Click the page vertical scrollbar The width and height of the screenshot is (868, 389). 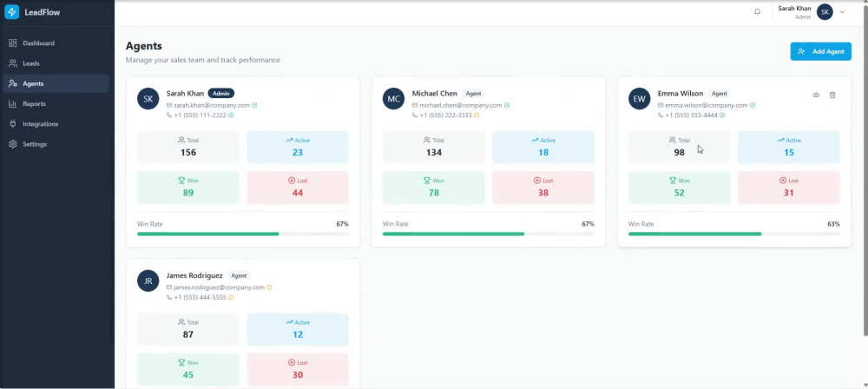pos(865,172)
